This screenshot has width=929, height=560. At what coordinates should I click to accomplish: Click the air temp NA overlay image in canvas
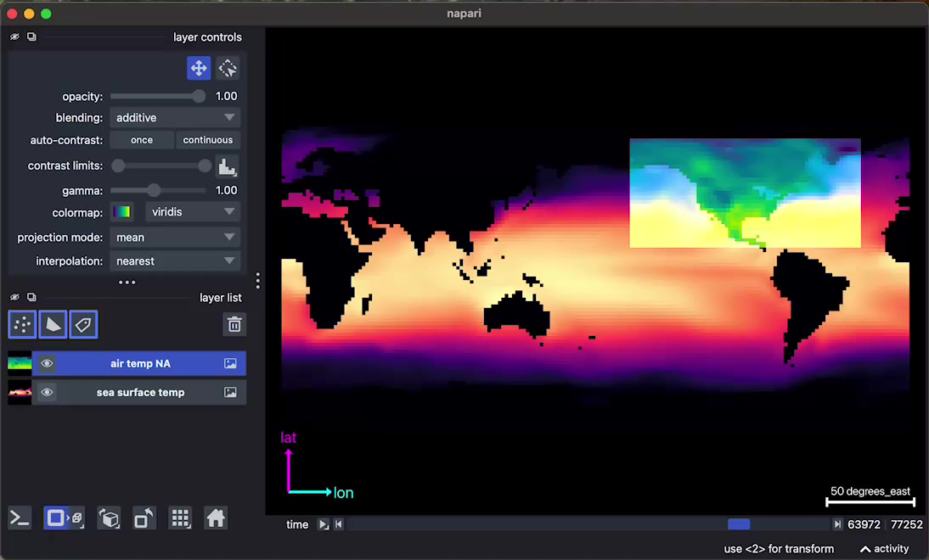click(745, 193)
